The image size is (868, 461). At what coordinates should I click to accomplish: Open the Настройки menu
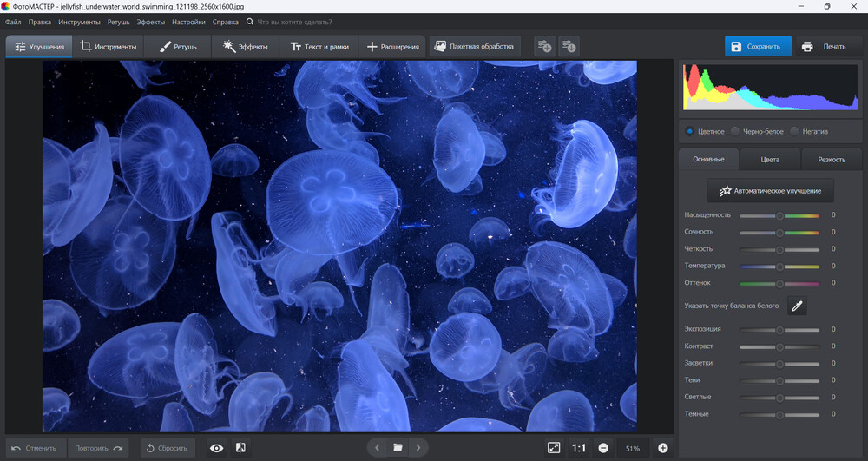188,21
